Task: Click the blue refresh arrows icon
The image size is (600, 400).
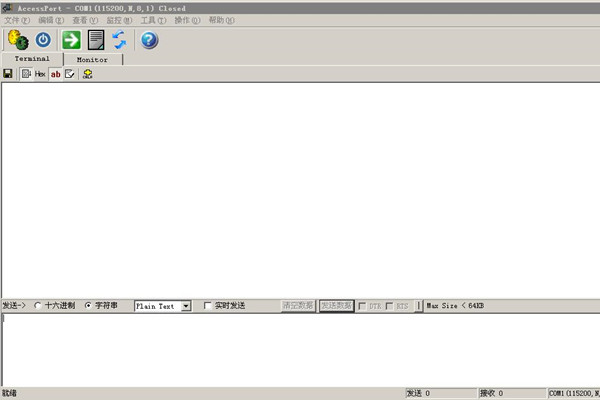Action: (119, 40)
